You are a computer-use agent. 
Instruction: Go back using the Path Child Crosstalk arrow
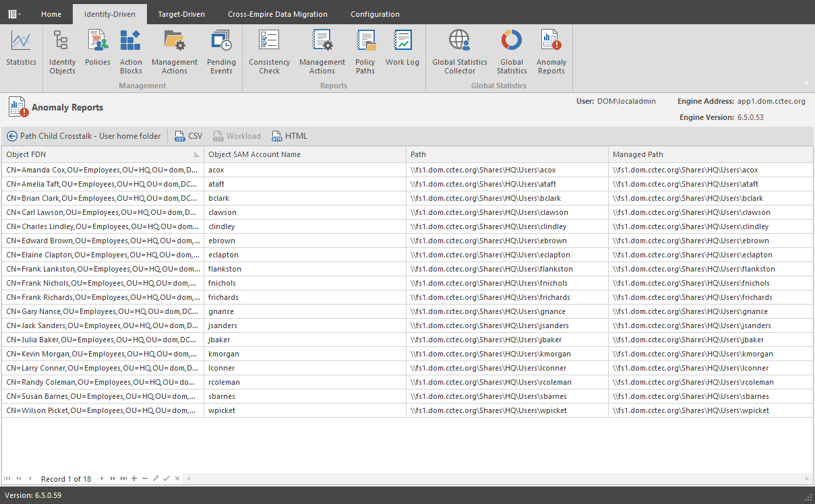pyautogui.click(x=11, y=136)
